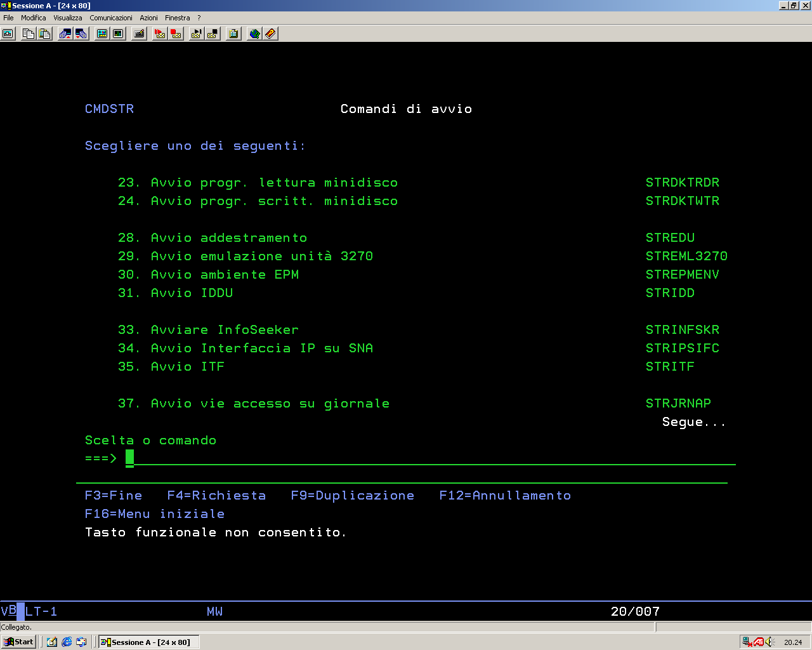Select option 33 Avviare InfoSeeker
The height and width of the screenshot is (650, 812).
(209, 330)
